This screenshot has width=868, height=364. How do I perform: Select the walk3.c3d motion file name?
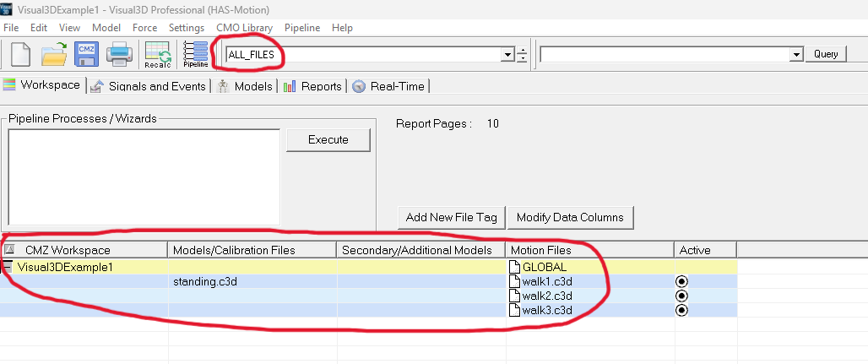547,310
